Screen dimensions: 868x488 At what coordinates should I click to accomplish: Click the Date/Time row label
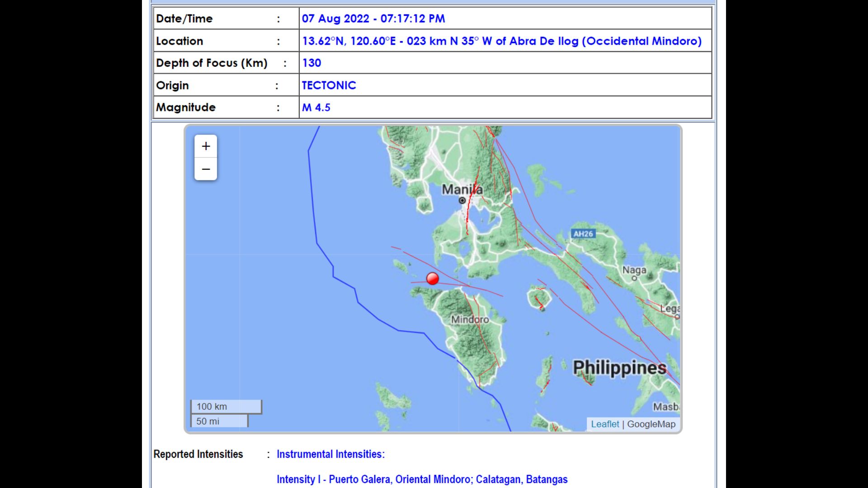(x=184, y=19)
